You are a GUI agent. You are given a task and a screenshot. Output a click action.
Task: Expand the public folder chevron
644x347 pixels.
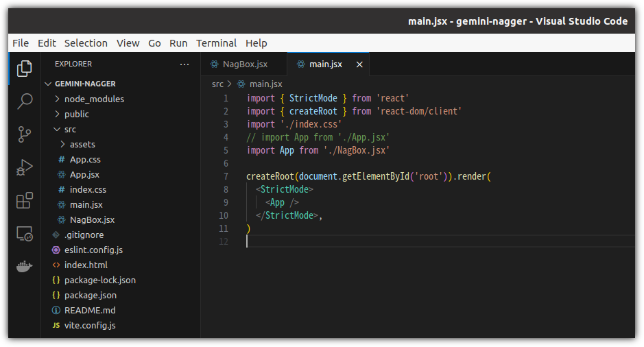click(57, 114)
